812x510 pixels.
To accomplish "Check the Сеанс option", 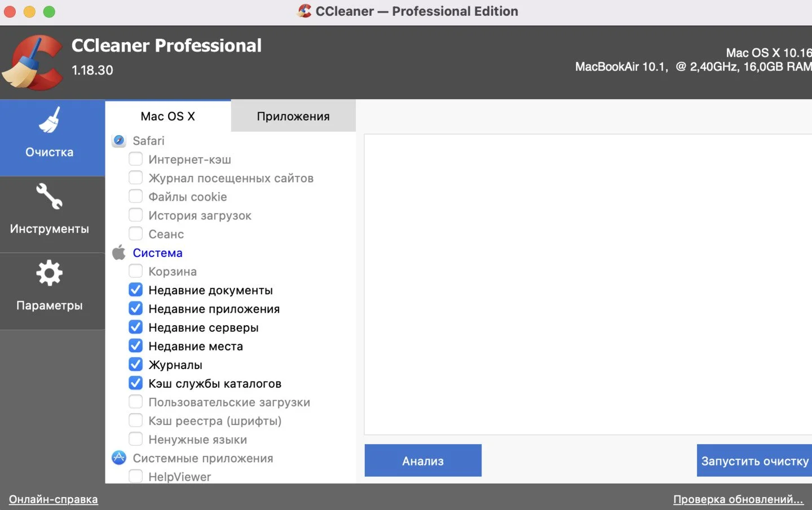I will [x=135, y=233].
